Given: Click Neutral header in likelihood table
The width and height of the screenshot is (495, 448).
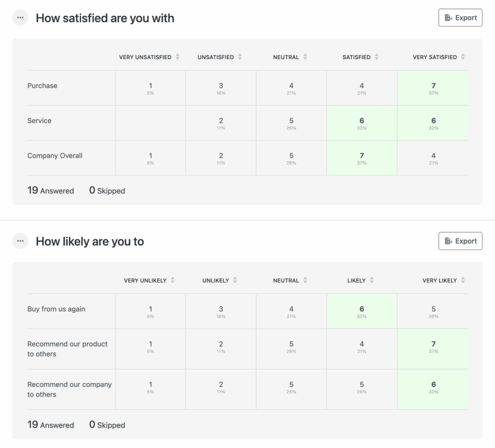Looking at the screenshot, I should click(x=286, y=280).
